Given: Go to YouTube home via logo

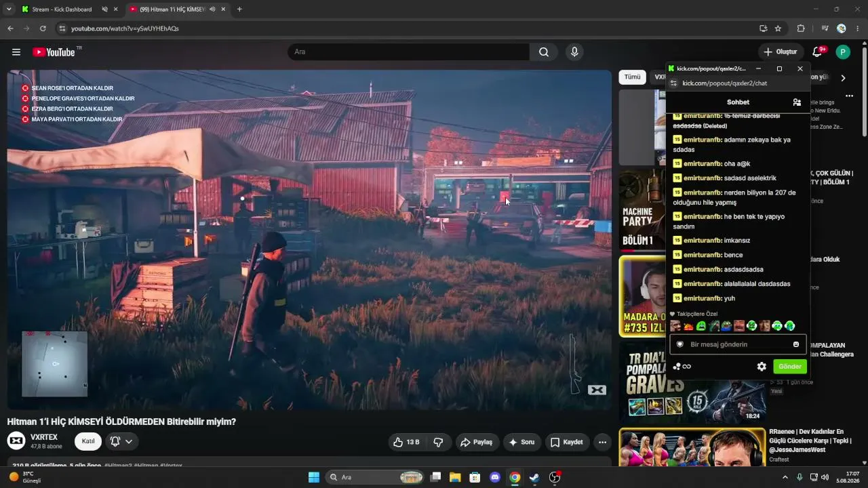Looking at the screenshot, I should [54, 52].
